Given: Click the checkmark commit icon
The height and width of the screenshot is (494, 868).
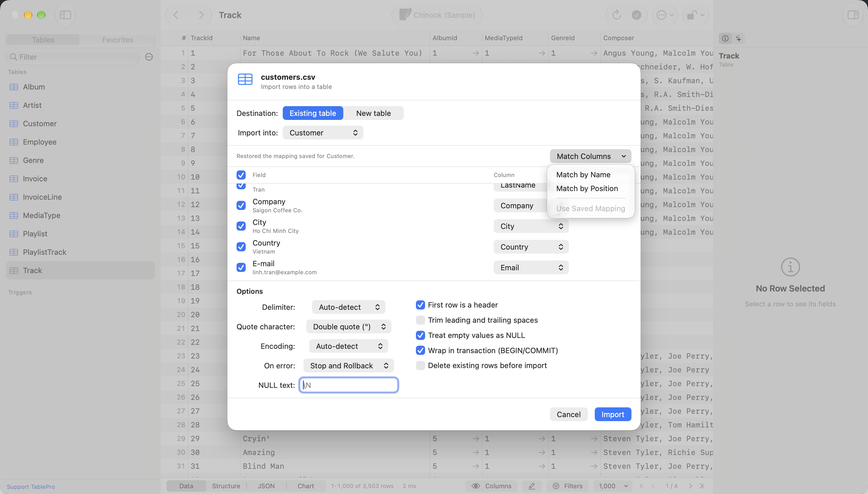Looking at the screenshot, I should [x=636, y=15].
